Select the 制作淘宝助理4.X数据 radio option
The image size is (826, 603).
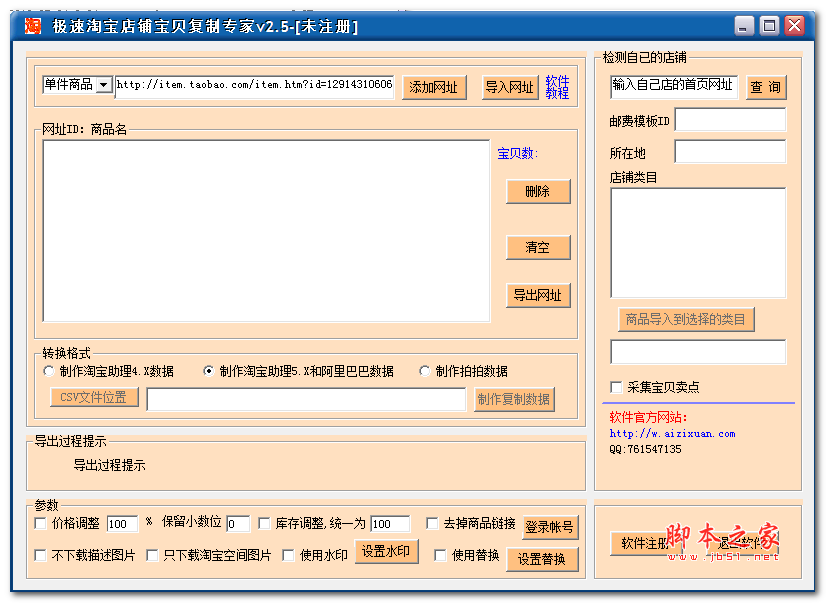pos(48,370)
